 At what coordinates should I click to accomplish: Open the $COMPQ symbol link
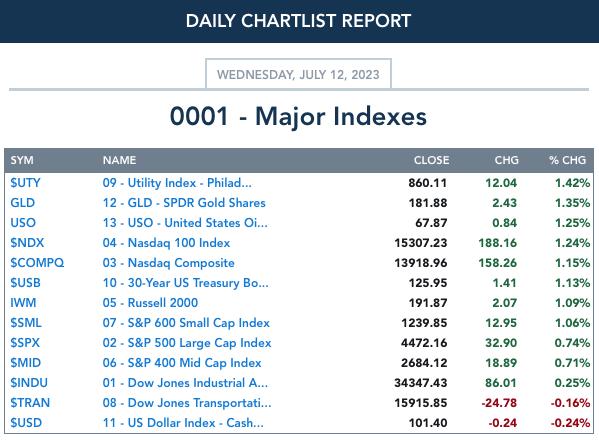37,263
